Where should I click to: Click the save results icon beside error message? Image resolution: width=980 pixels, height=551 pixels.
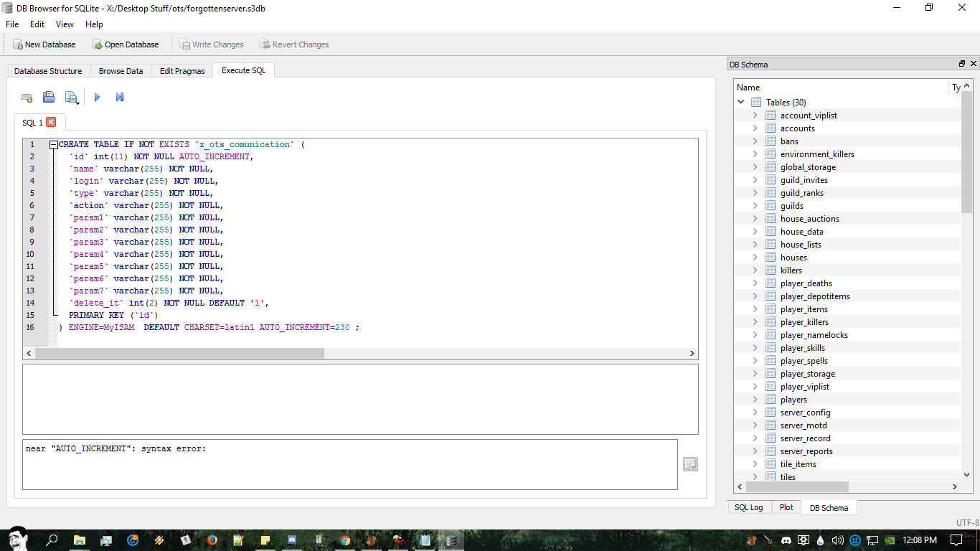point(690,464)
